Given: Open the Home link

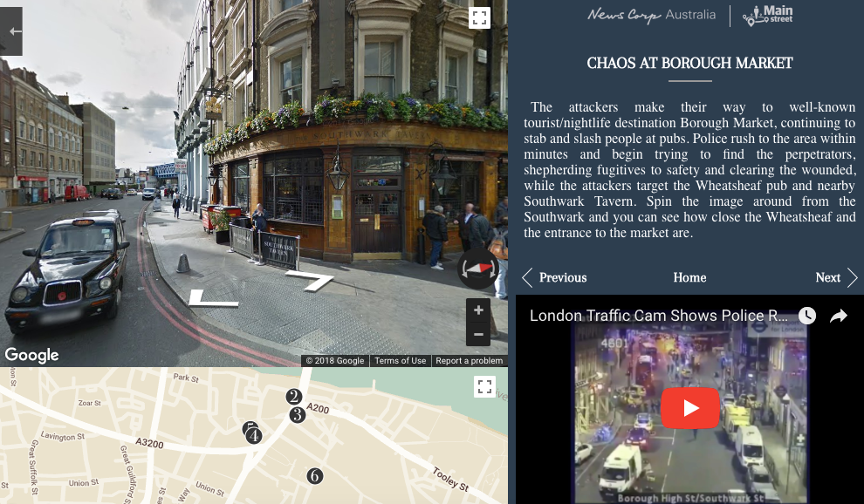Looking at the screenshot, I should pyautogui.click(x=689, y=277).
